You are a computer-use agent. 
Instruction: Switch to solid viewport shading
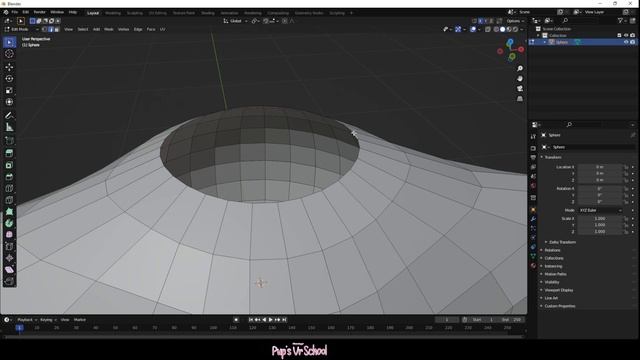[x=502, y=29]
